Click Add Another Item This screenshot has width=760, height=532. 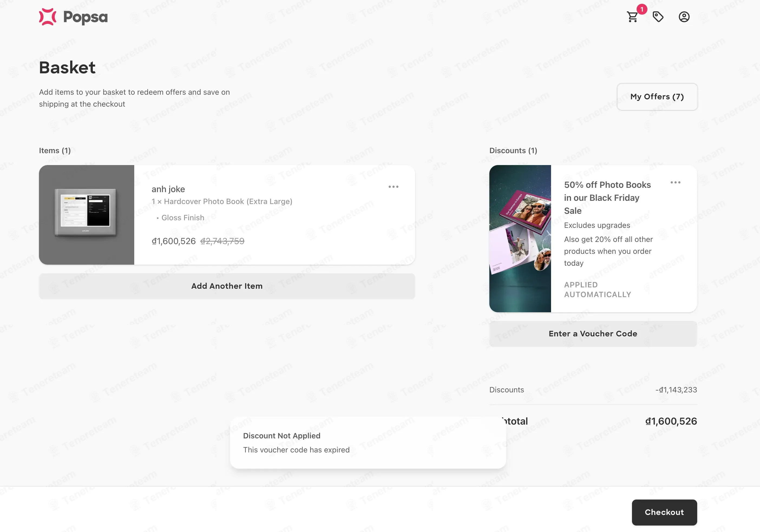click(x=227, y=286)
